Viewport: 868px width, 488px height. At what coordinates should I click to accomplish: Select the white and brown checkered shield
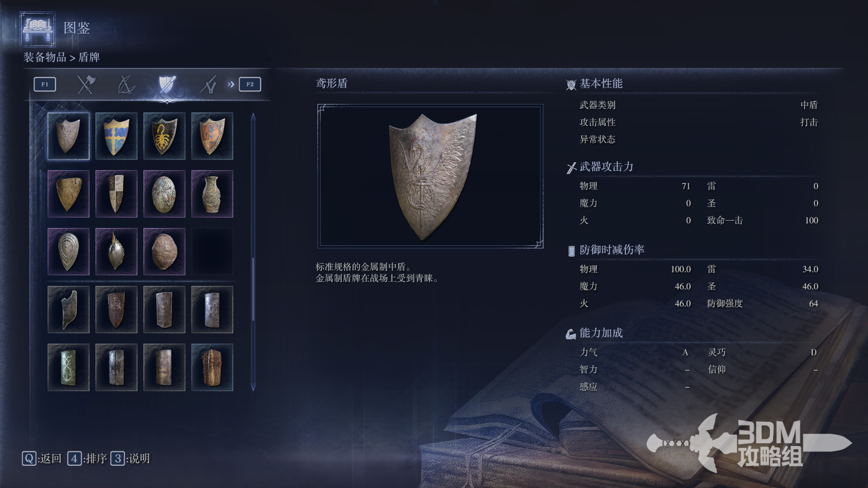[x=116, y=194]
